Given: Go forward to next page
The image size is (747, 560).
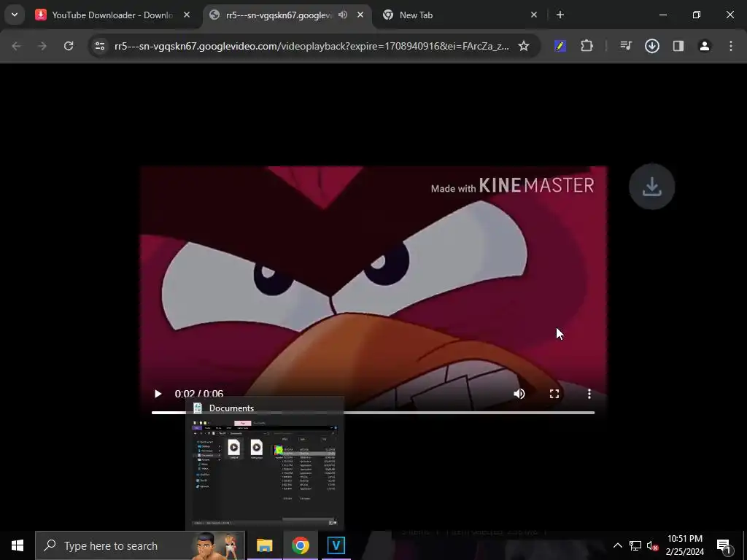Looking at the screenshot, I should pyautogui.click(x=42, y=46).
